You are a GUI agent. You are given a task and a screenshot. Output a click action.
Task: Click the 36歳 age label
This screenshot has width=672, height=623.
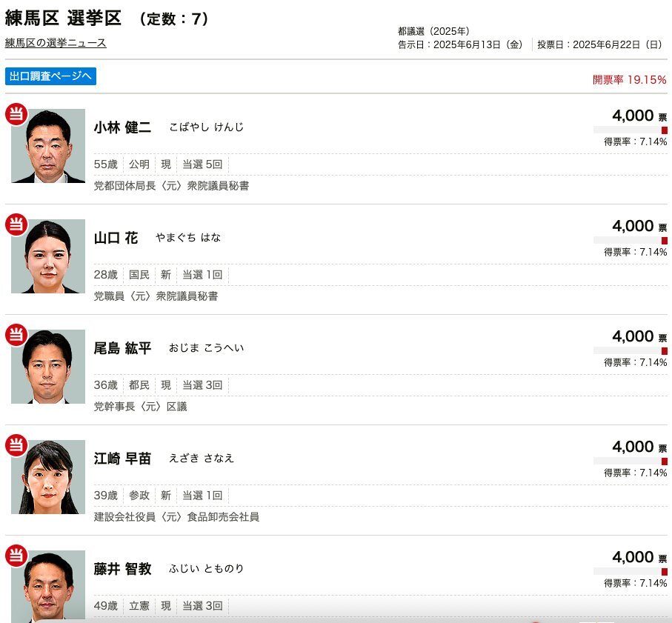pyautogui.click(x=106, y=385)
